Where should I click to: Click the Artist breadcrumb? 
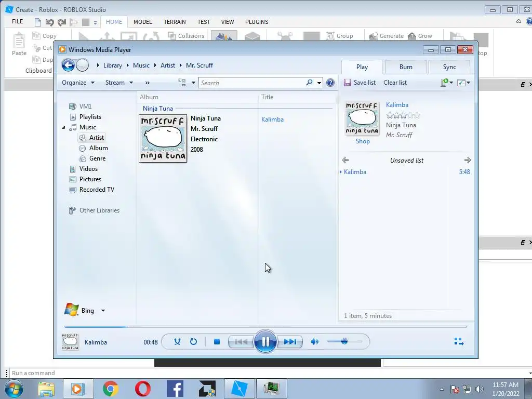(168, 65)
